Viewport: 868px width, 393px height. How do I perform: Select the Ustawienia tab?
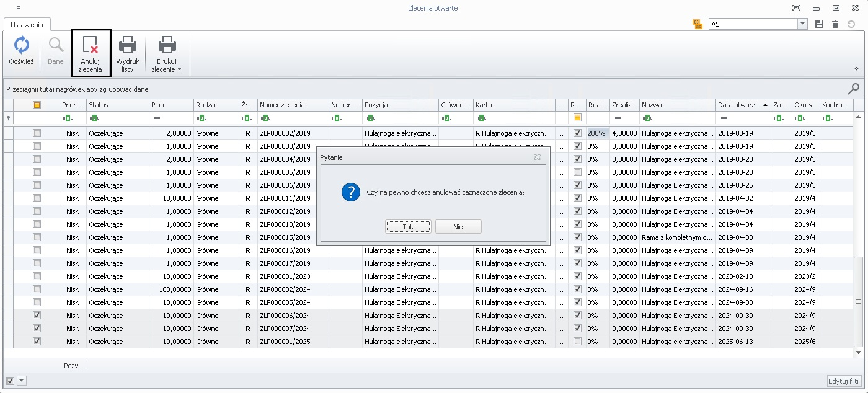(x=27, y=25)
